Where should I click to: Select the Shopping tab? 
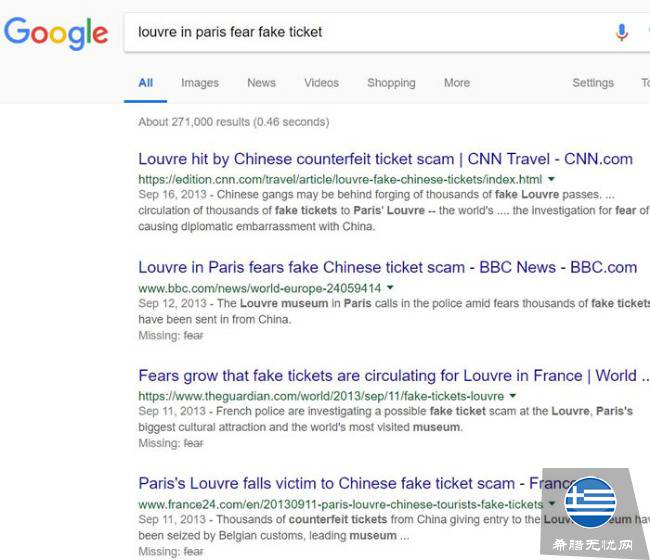point(391,83)
